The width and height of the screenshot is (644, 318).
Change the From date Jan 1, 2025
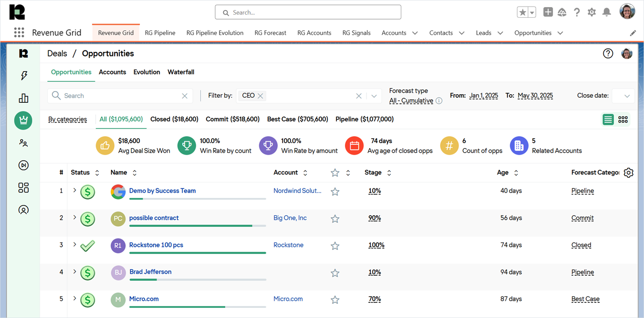click(484, 96)
